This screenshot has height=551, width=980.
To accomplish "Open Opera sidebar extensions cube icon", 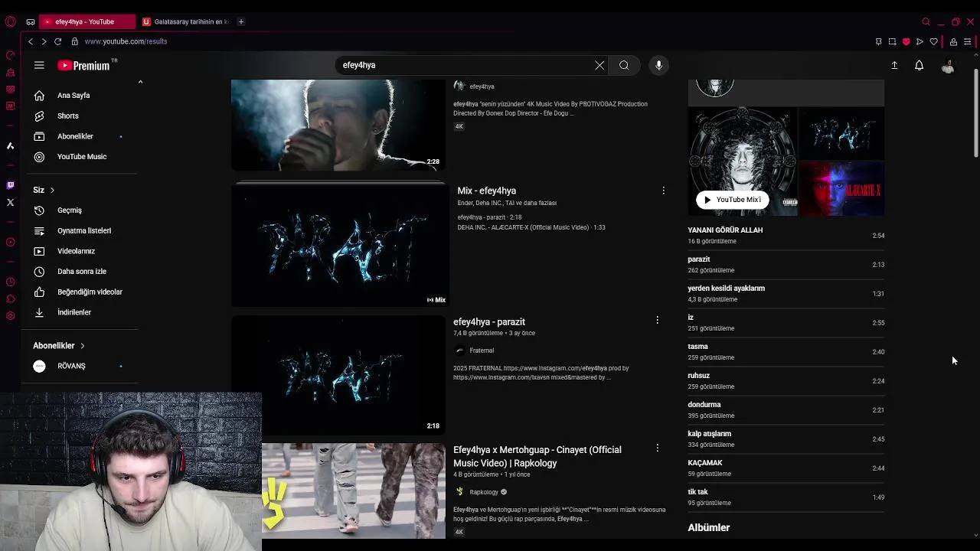I will pos(10,298).
